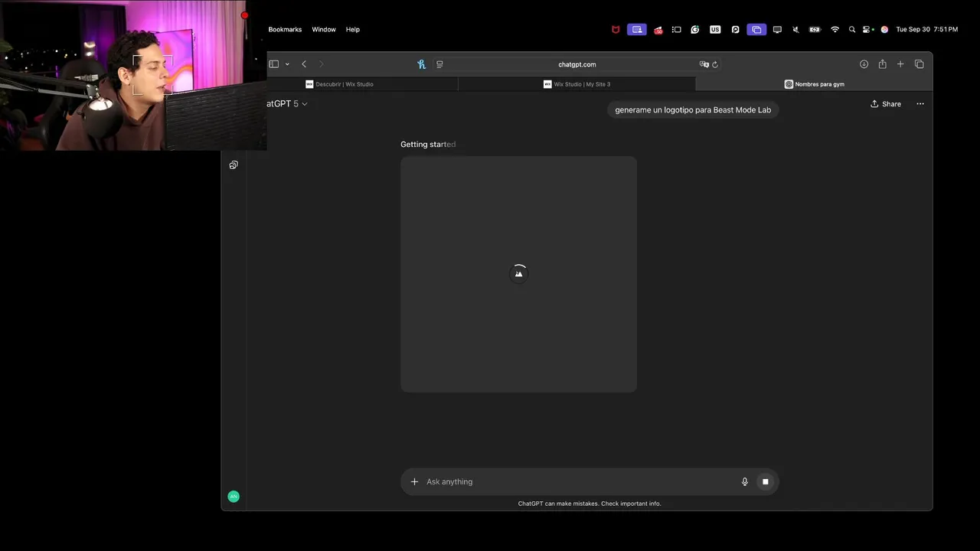The width and height of the screenshot is (980, 551).
Task: Open Control Center
Action: pos(867,29)
